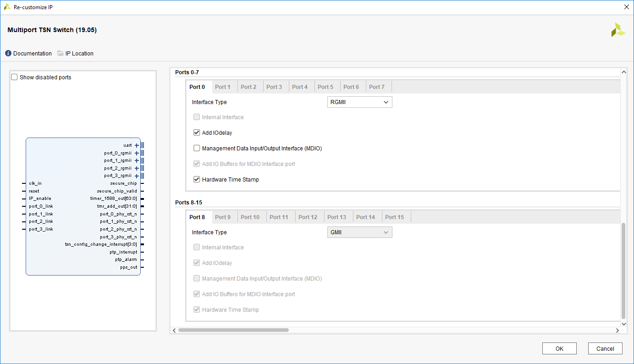Open the GMII Interface Type dropdown
The image size is (634, 364).
(360, 232)
